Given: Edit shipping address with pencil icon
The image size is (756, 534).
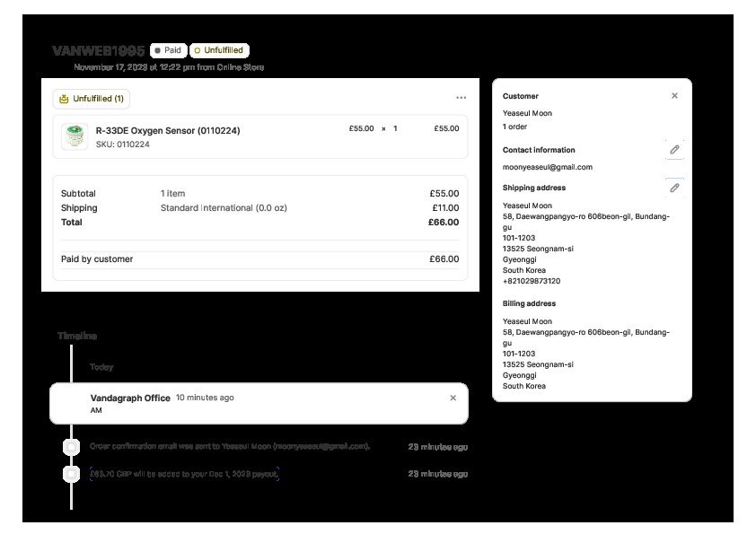Looking at the screenshot, I should point(673,188).
